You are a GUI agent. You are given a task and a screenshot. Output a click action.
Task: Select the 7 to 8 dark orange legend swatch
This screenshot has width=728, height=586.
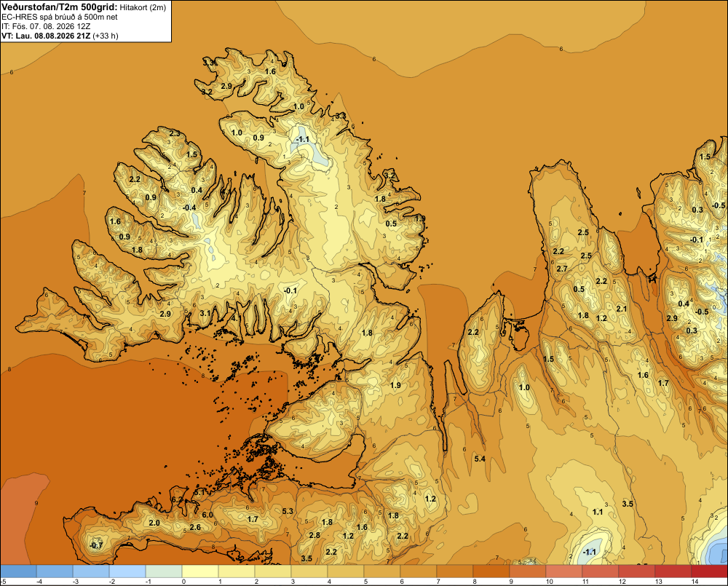[455, 571]
